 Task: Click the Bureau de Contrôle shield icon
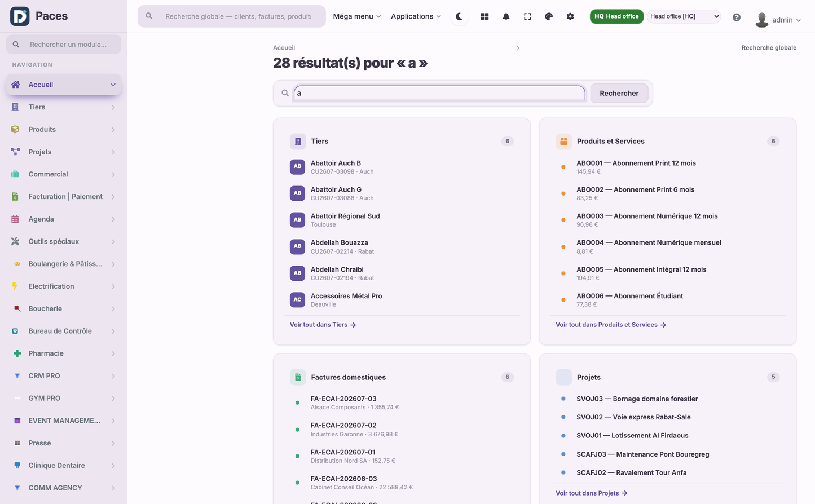pyautogui.click(x=15, y=331)
